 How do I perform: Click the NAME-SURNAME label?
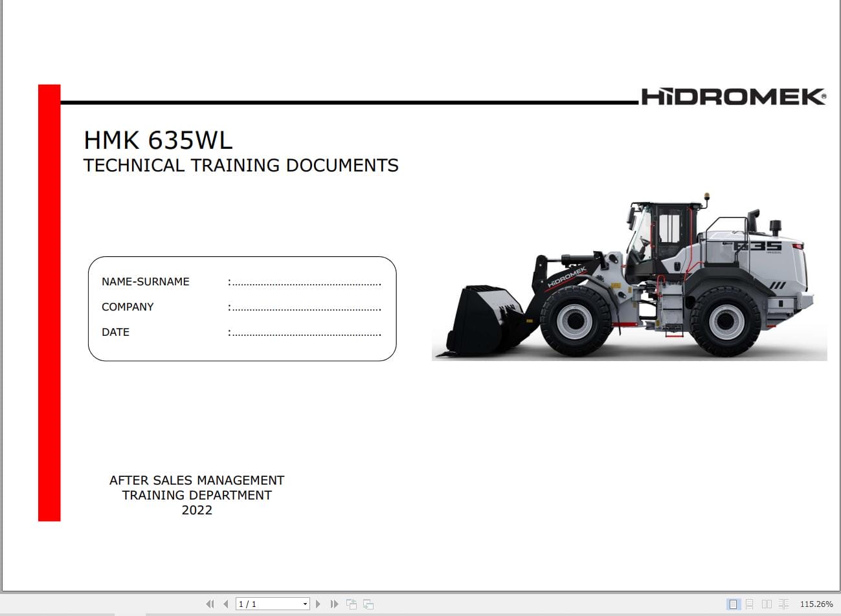pos(146,281)
